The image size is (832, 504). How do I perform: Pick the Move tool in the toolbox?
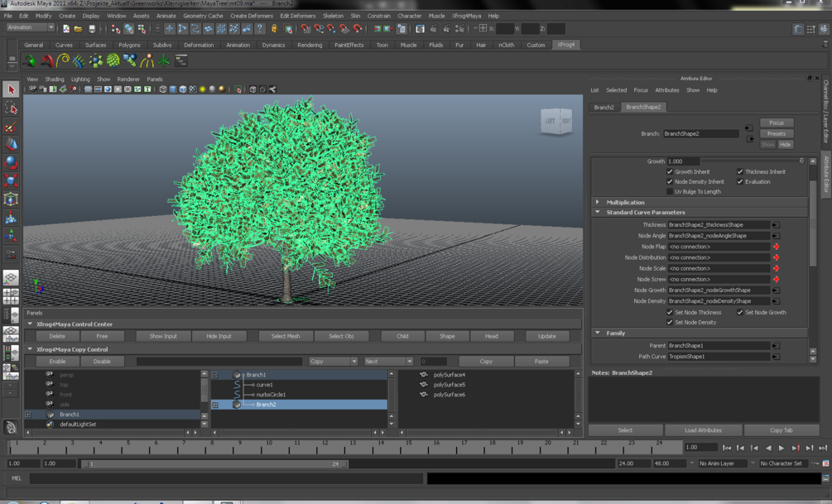pos(11,144)
